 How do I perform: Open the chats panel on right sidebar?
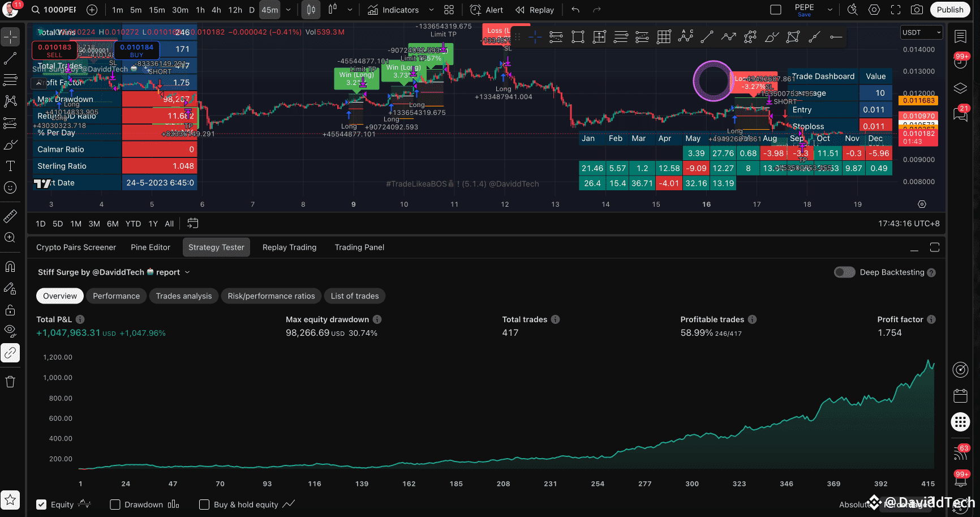tap(960, 114)
